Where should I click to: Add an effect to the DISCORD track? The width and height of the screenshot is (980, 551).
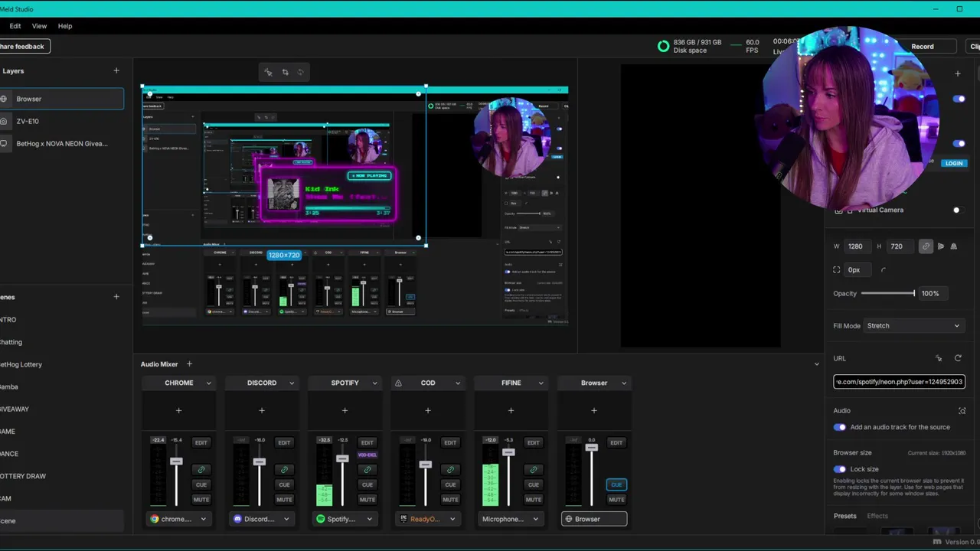click(262, 410)
